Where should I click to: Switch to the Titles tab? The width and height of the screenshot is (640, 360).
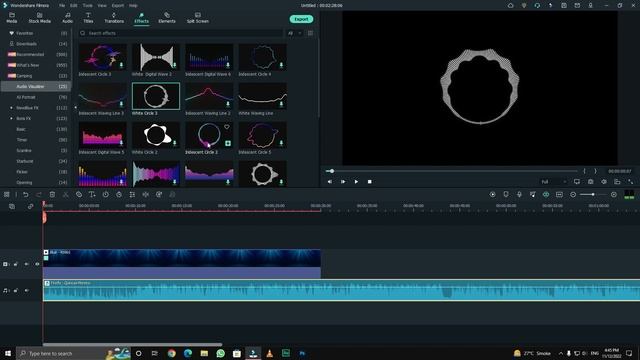coord(88,18)
